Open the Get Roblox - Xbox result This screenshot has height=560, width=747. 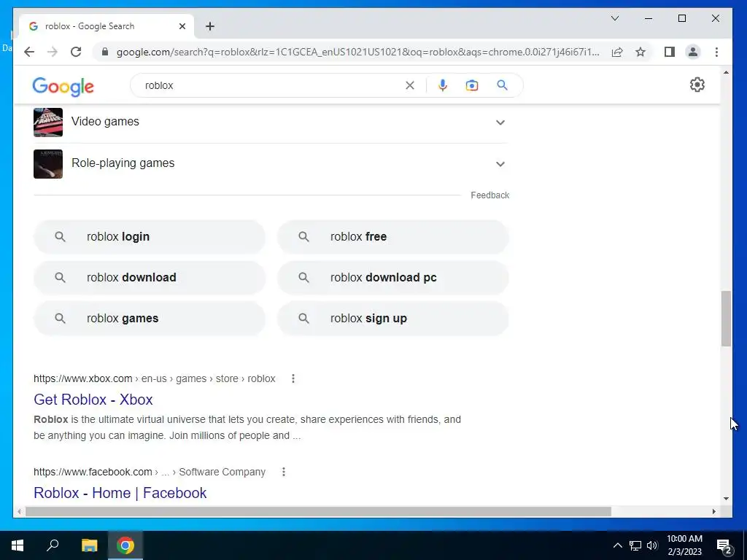click(x=93, y=400)
